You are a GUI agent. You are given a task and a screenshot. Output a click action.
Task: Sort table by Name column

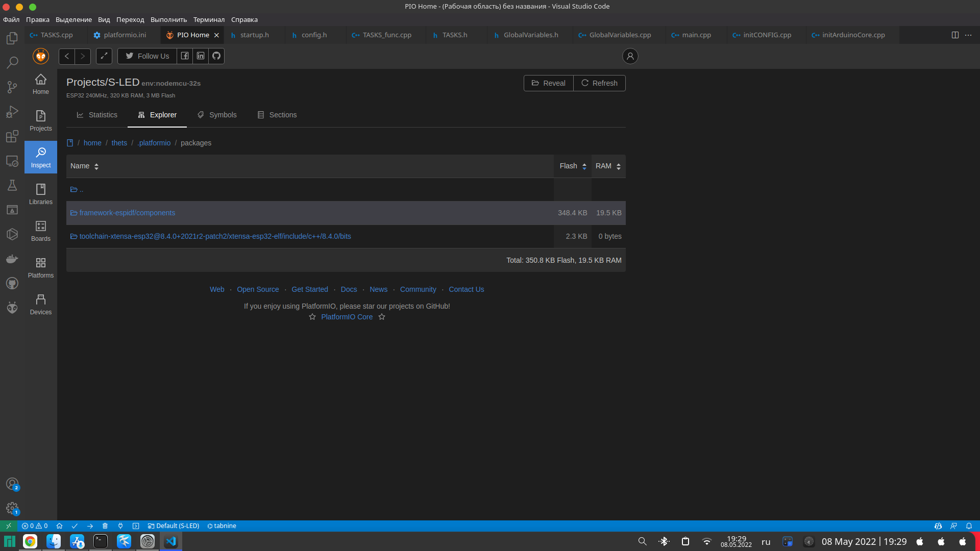310,166
